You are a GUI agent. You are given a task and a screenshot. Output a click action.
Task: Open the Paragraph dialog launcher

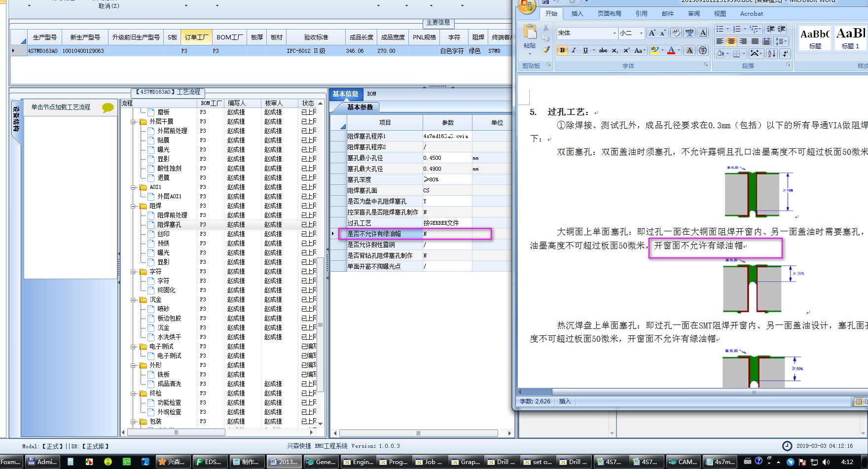coord(788,65)
